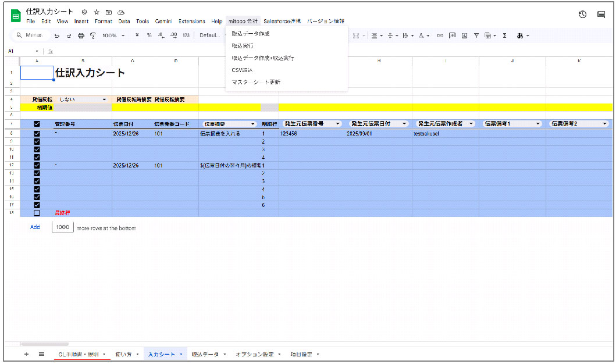Switch to the 取込データ sheet tab
Image resolution: width=616 pixels, height=364 pixels.
(x=205, y=354)
